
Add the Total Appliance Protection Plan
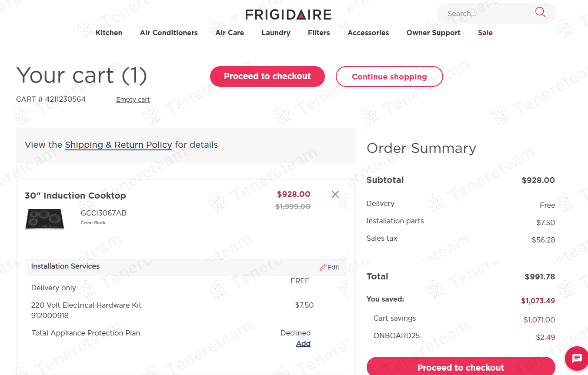(x=303, y=343)
